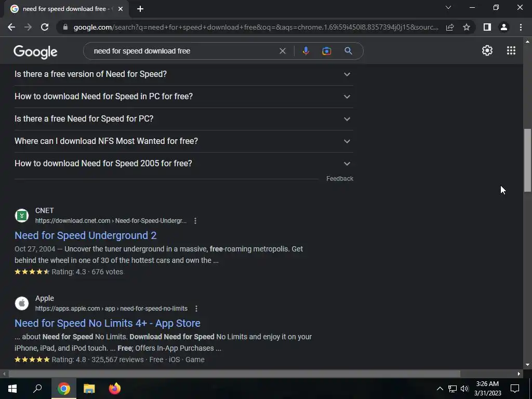Close the need for speed tab
Screen dimensions: 532x399
pos(121,9)
